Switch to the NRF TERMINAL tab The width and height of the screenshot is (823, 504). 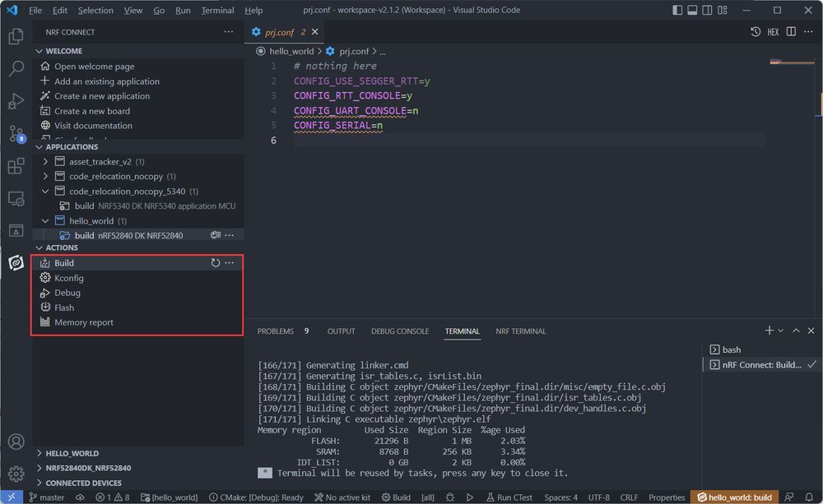click(520, 331)
